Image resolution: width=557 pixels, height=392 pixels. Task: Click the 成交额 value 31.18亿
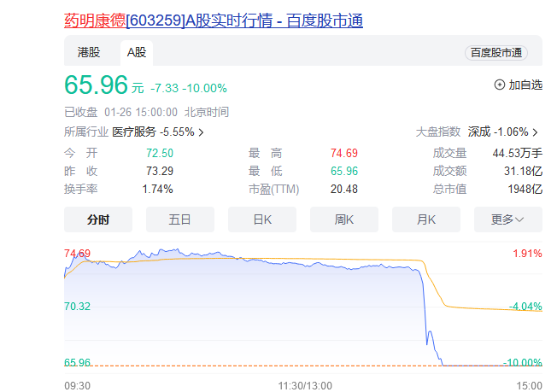coord(523,171)
